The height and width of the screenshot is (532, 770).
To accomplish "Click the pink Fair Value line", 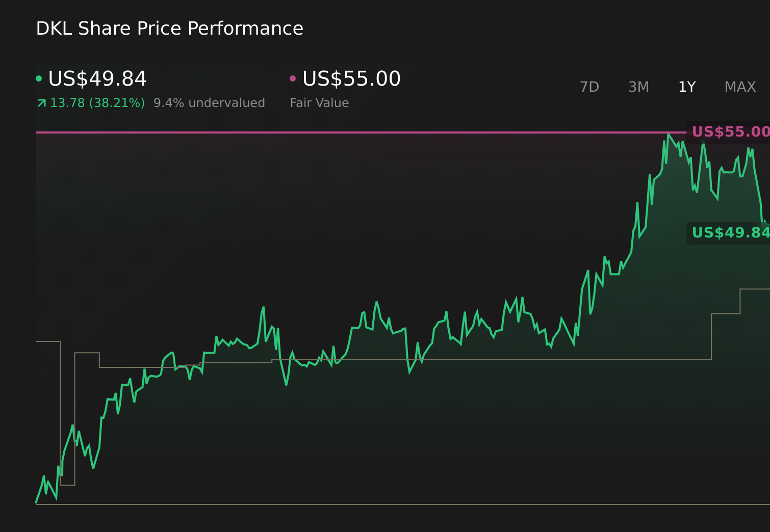I will coord(357,131).
